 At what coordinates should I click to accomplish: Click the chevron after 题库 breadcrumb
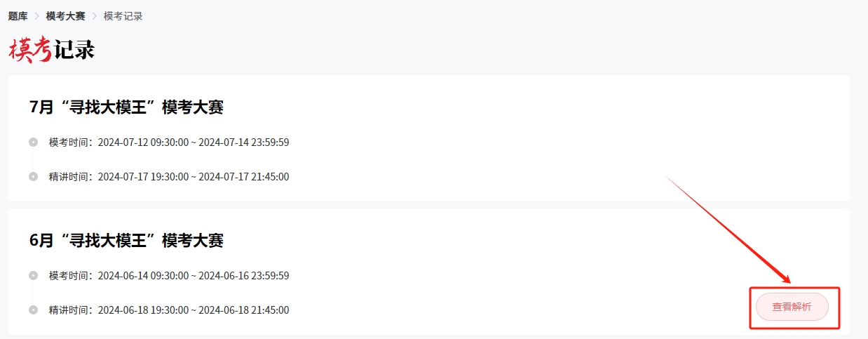(x=37, y=16)
